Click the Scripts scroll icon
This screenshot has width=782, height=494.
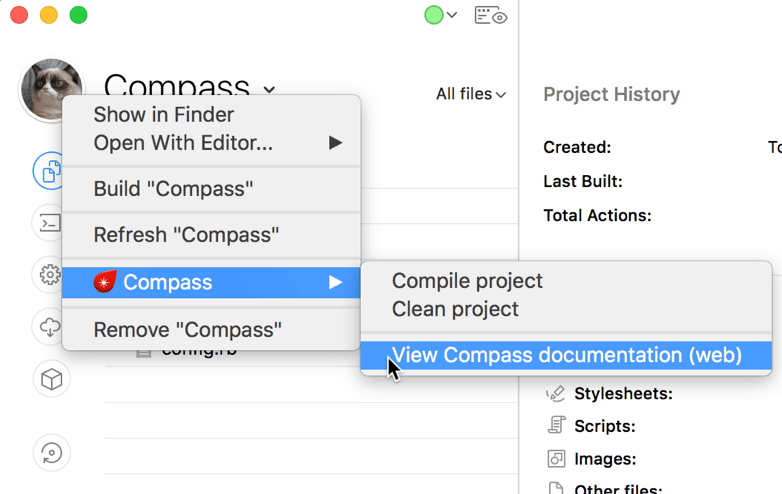[556, 426]
